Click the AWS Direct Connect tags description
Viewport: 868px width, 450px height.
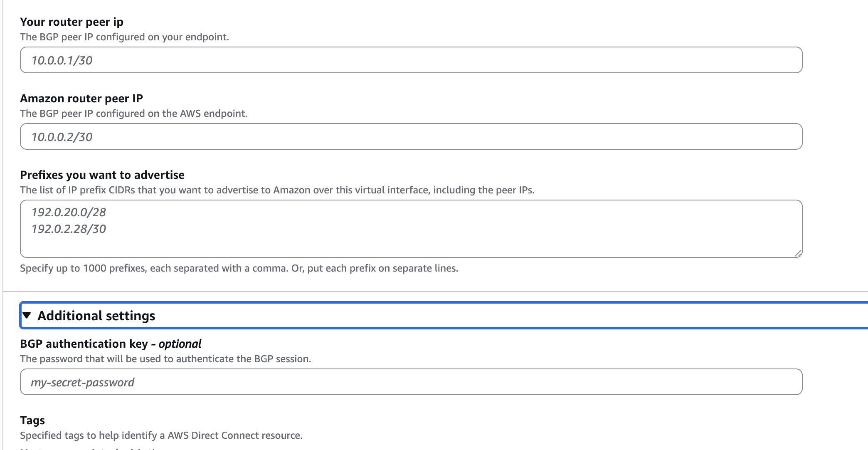point(161,435)
